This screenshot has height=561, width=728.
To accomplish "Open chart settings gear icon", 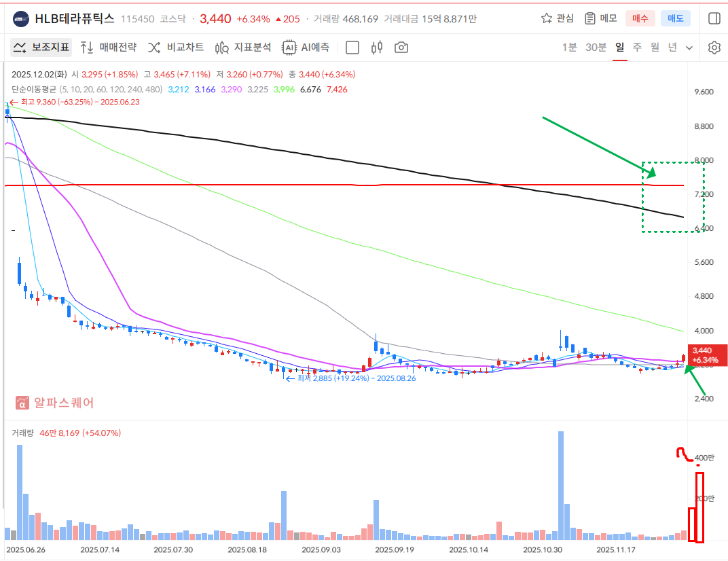I will pos(714,48).
